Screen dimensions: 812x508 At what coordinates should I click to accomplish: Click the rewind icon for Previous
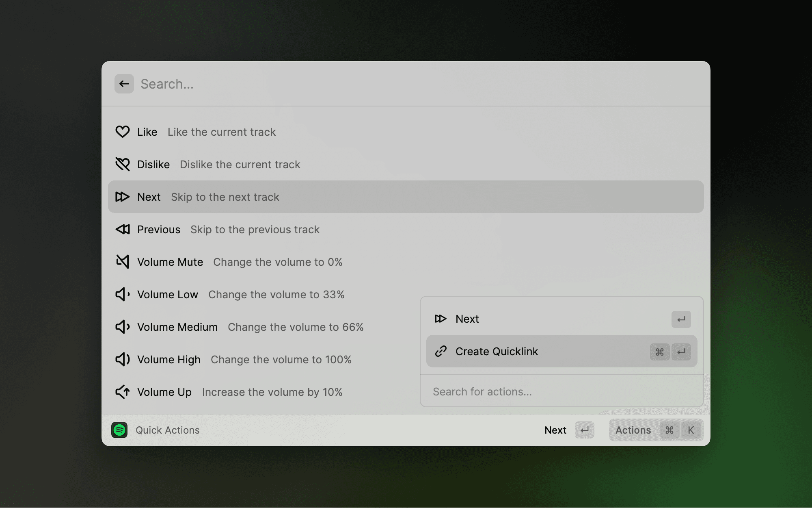pos(122,229)
